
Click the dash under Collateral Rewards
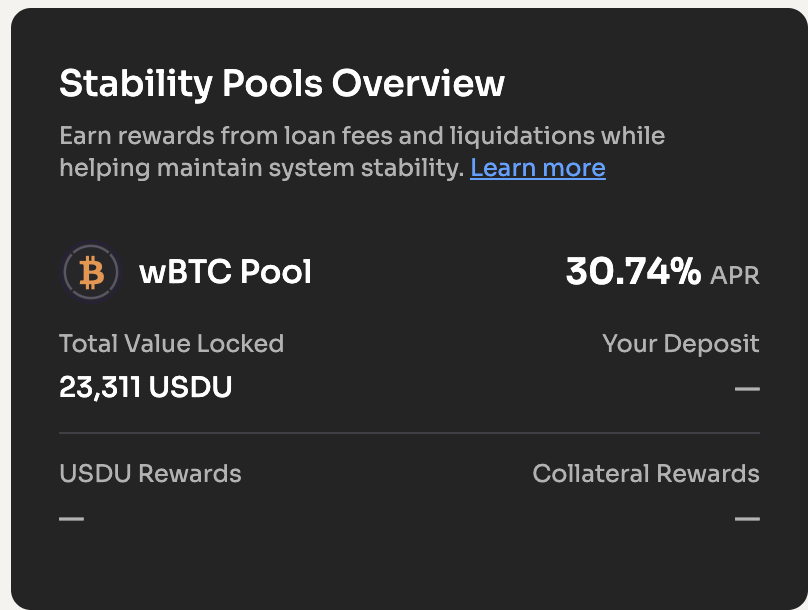coord(747,518)
